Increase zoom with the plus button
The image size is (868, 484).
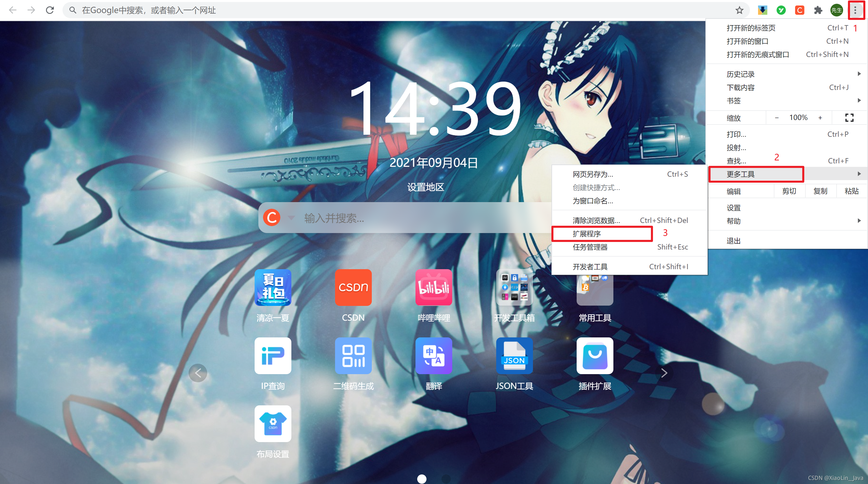820,118
